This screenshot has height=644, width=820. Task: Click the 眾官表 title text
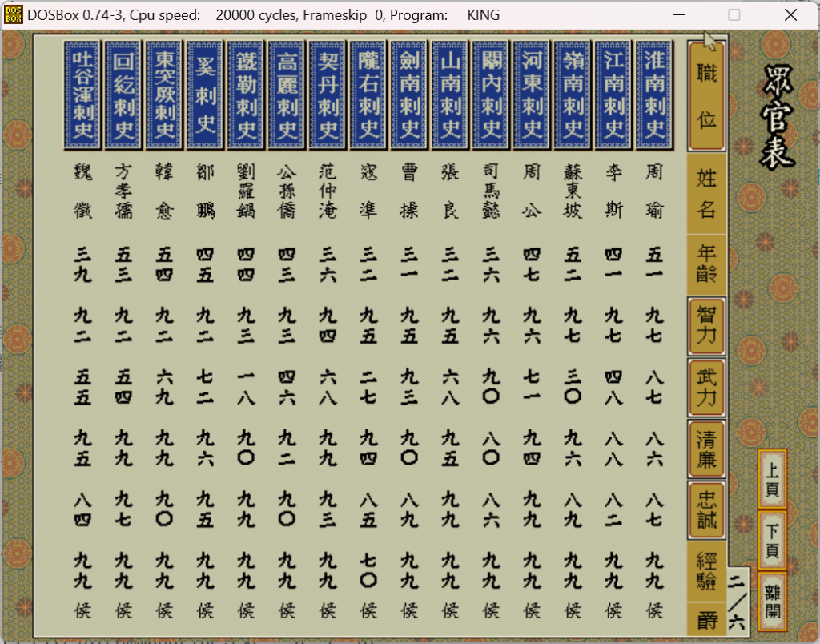777,117
